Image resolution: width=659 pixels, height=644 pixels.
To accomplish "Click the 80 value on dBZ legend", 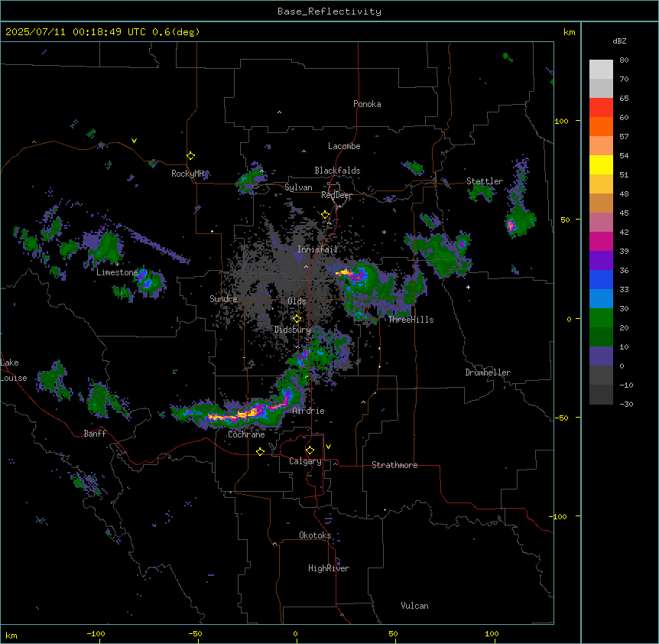I will (624, 60).
